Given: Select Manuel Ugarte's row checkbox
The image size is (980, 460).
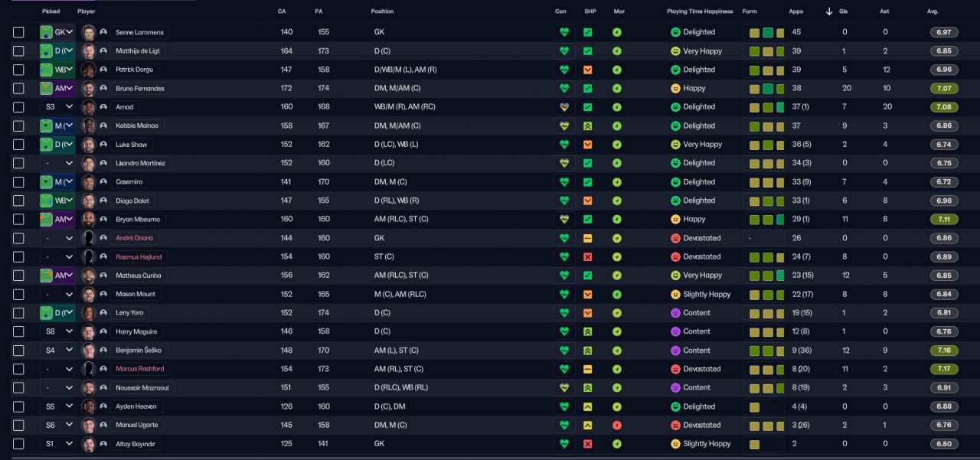Looking at the screenshot, I should coord(18,425).
